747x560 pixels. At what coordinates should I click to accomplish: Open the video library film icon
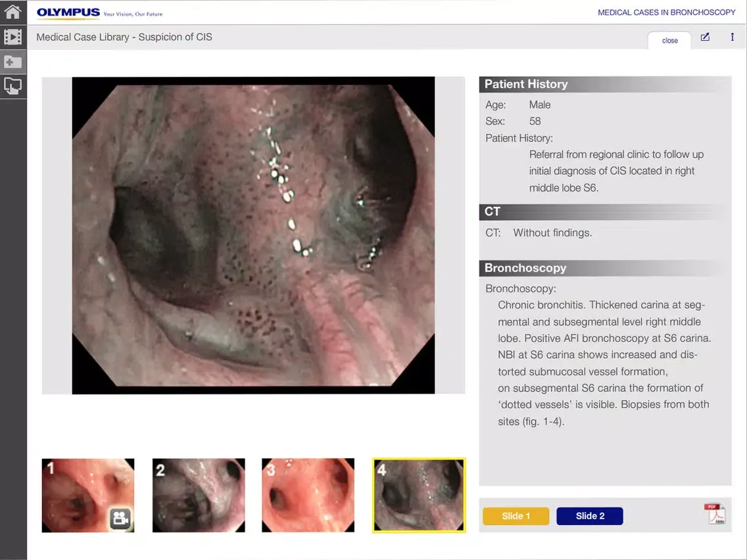13,37
